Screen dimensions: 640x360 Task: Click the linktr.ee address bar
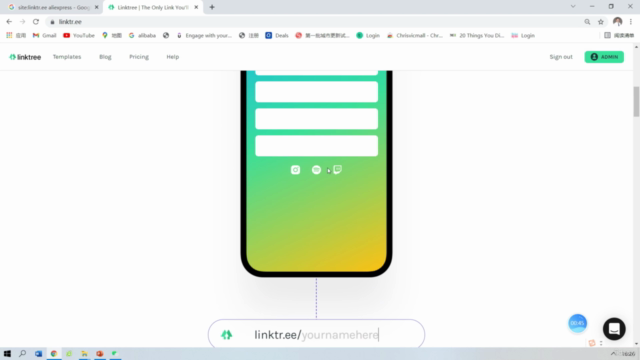[314, 22]
